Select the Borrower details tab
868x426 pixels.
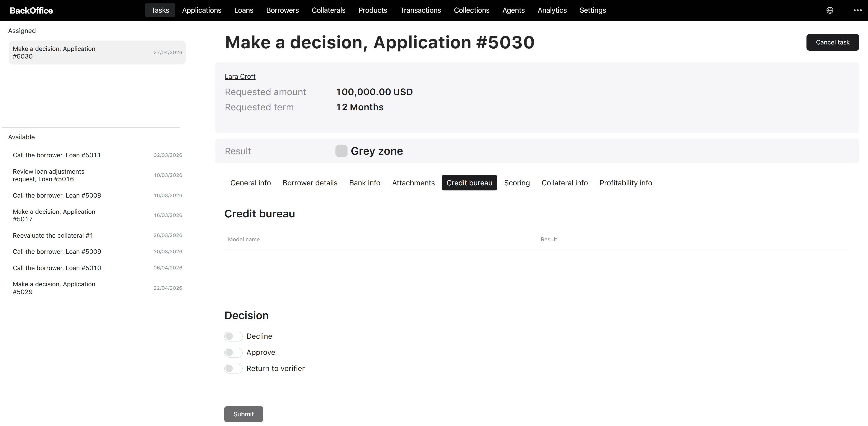(310, 183)
